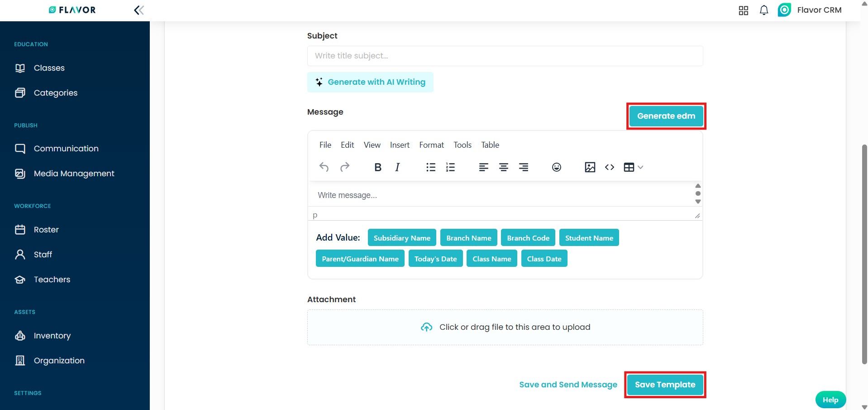Undo the last editor action
868x410 pixels.
(x=324, y=167)
